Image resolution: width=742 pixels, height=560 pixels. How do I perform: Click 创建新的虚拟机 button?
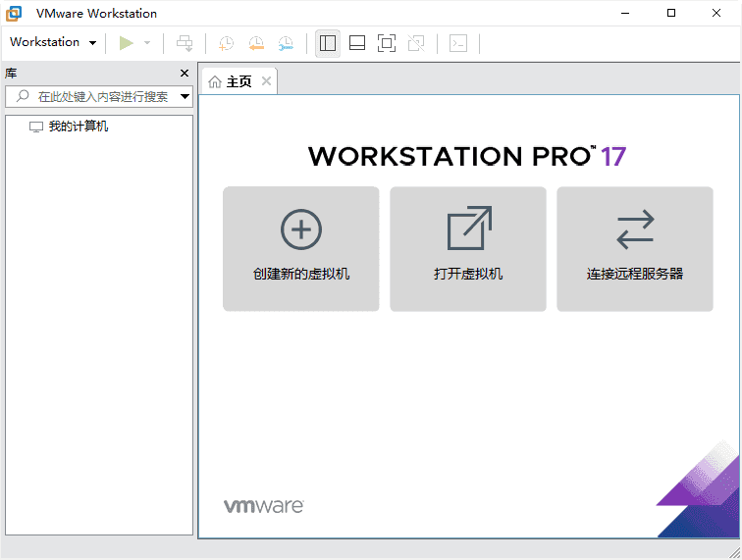pos(300,249)
